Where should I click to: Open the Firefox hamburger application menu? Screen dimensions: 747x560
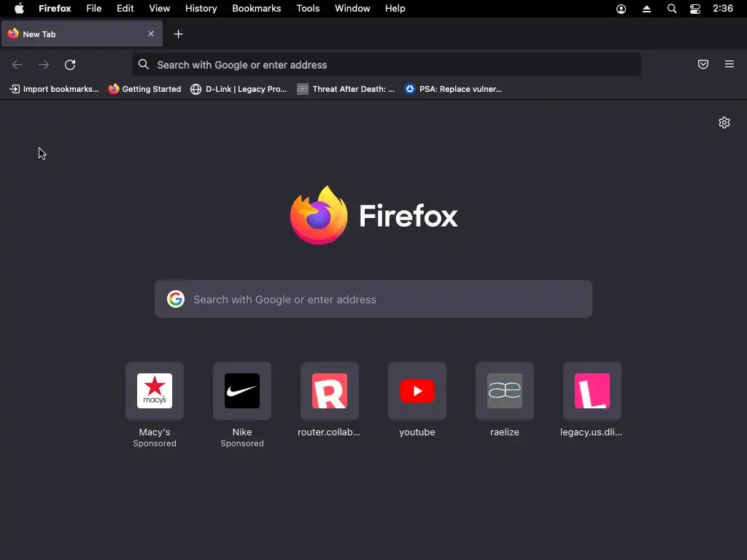point(729,64)
